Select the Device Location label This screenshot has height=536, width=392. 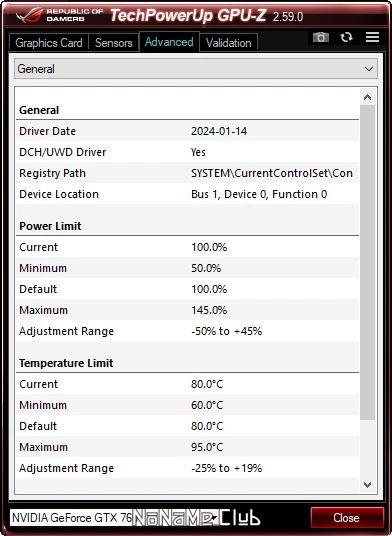pos(59,194)
